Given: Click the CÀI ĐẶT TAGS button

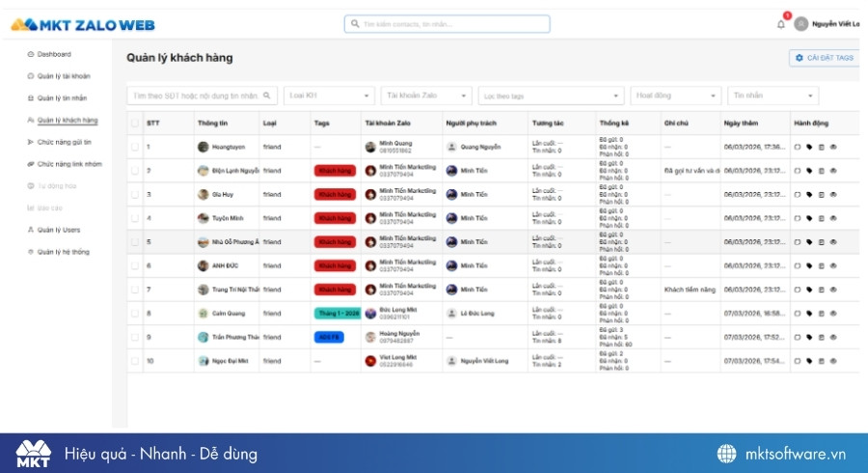Looking at the screenshot, I should coord(823,58).
